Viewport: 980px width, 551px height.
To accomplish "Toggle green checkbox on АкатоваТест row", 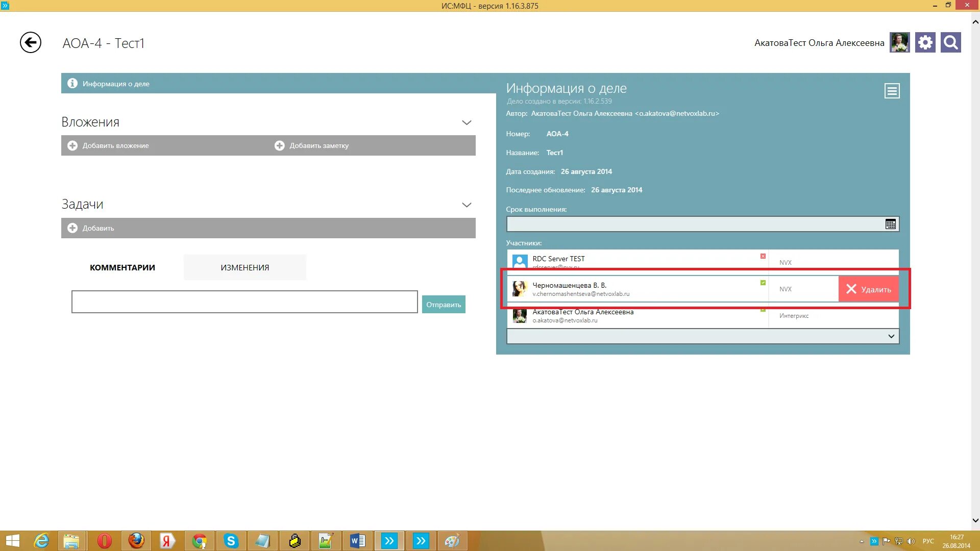I will click(x=763, y=310).
